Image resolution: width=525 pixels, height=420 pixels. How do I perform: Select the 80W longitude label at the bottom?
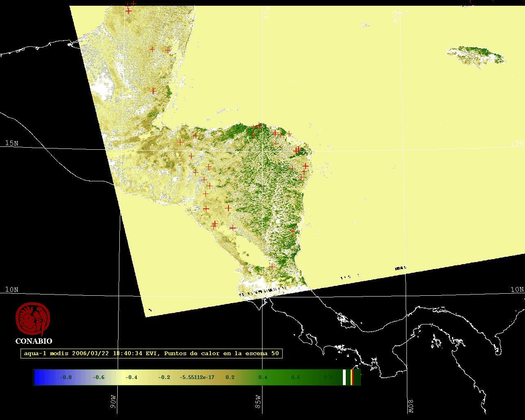[x=411, y=405]
